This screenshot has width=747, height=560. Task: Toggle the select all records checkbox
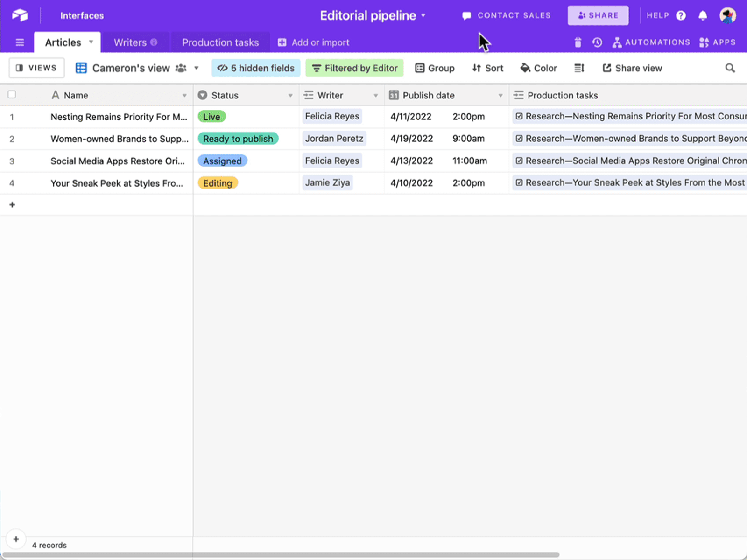pyautogui.click(x=12, y=95)
